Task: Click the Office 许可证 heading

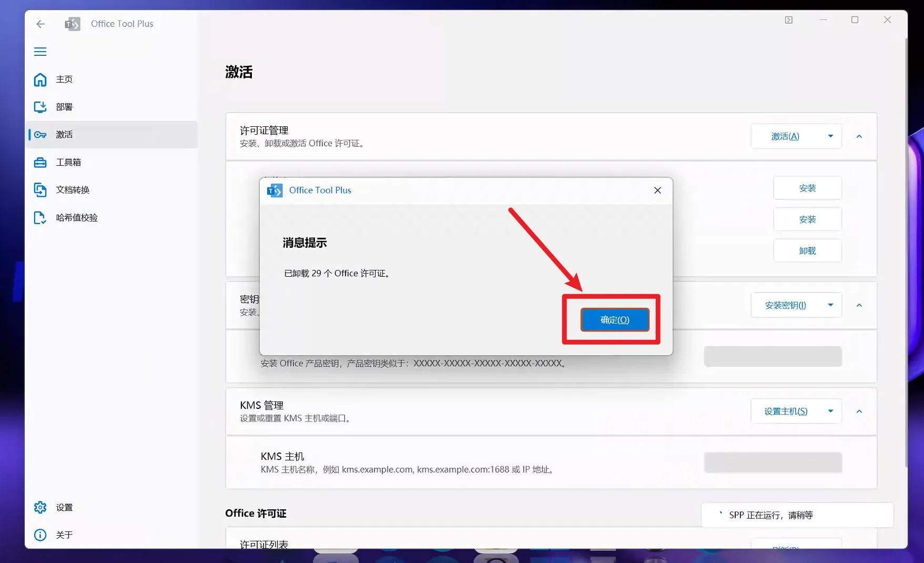Action: pyautogui.click(x=256, y=514)
